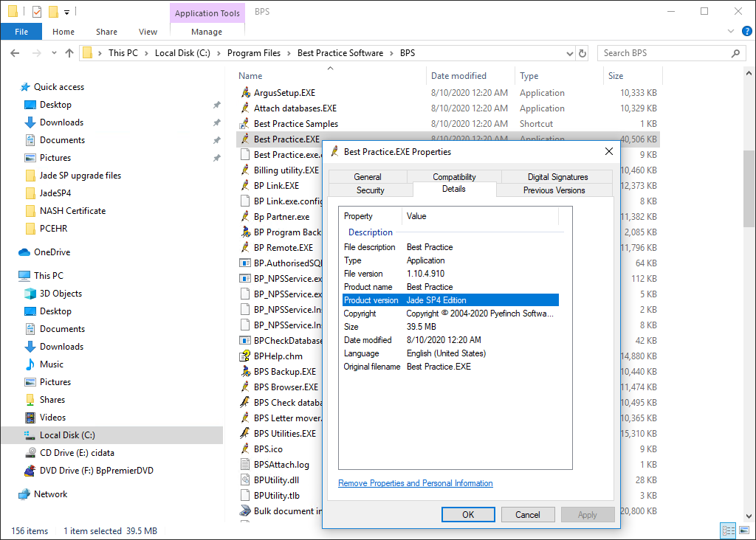Open the Home ribbon tab
756x540 pixels.
coord(63,32)
